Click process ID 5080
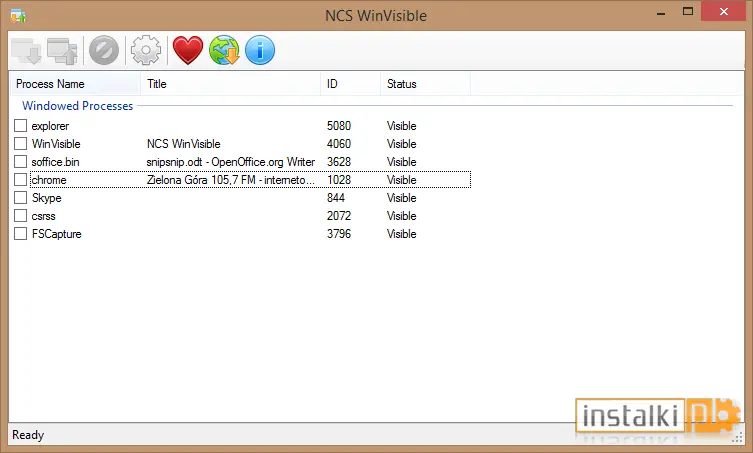Screen dimensions: 753x453 click(339, 126)
